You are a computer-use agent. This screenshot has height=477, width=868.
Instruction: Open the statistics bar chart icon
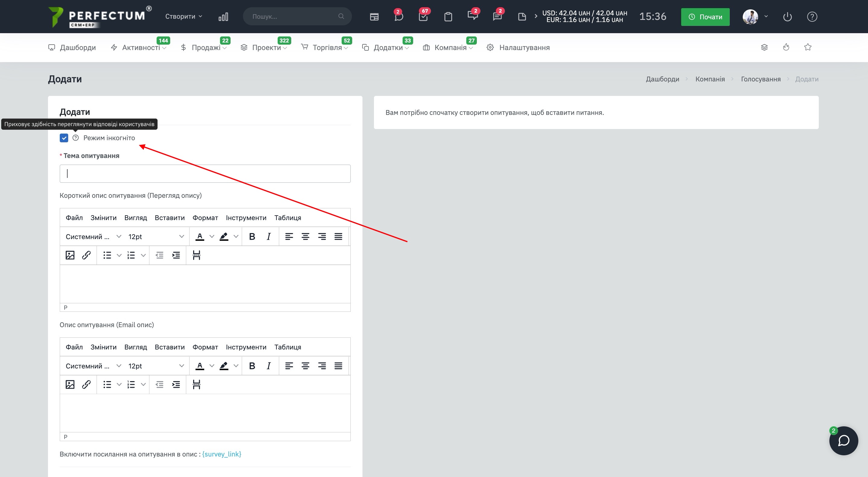(223, 17)
